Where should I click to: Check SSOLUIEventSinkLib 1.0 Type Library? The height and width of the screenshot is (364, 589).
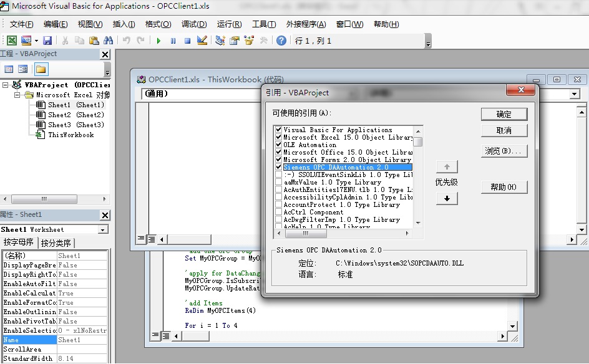click(x=279, y=175)
